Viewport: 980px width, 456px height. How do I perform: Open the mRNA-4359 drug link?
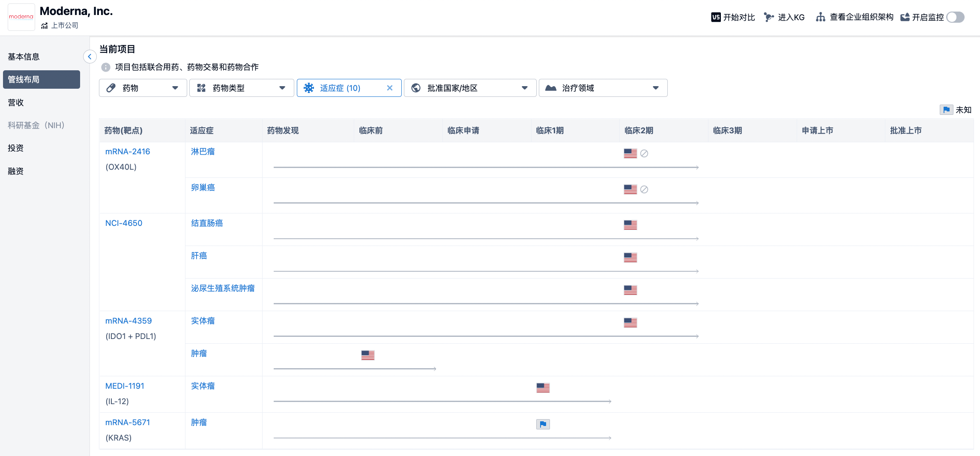pyautogui.click(x=128, y=321)
